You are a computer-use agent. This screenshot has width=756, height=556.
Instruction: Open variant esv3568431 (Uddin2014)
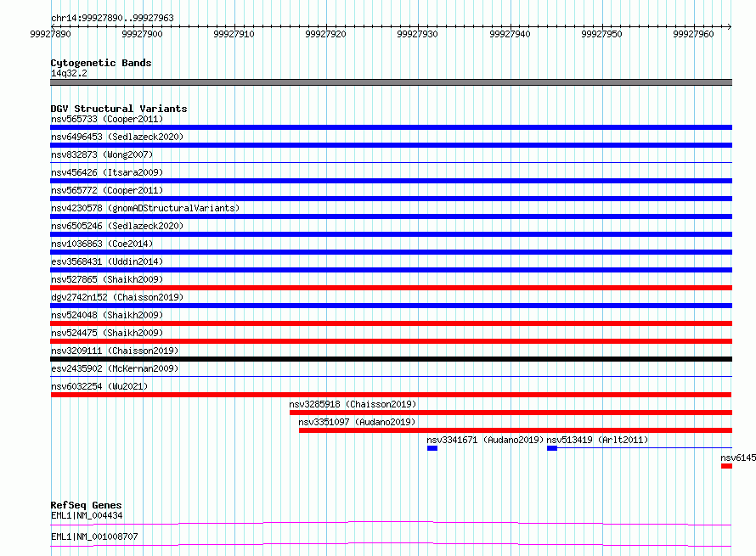point(107,261)
